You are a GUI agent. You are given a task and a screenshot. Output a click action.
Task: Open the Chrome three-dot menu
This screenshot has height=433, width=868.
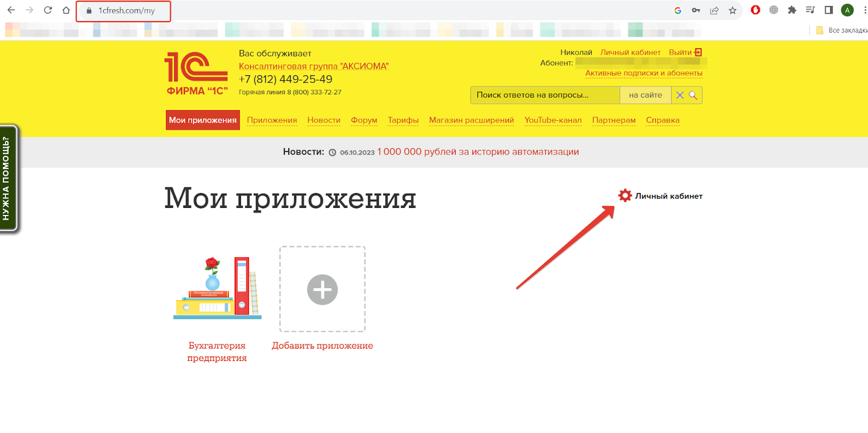pyautogui.click(x=865, y=10)
